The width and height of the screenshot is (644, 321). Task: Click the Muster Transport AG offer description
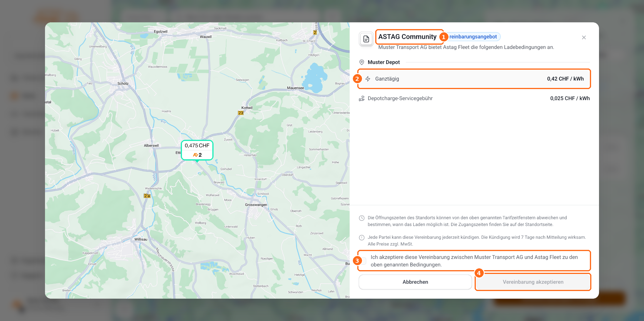(466, 47)
